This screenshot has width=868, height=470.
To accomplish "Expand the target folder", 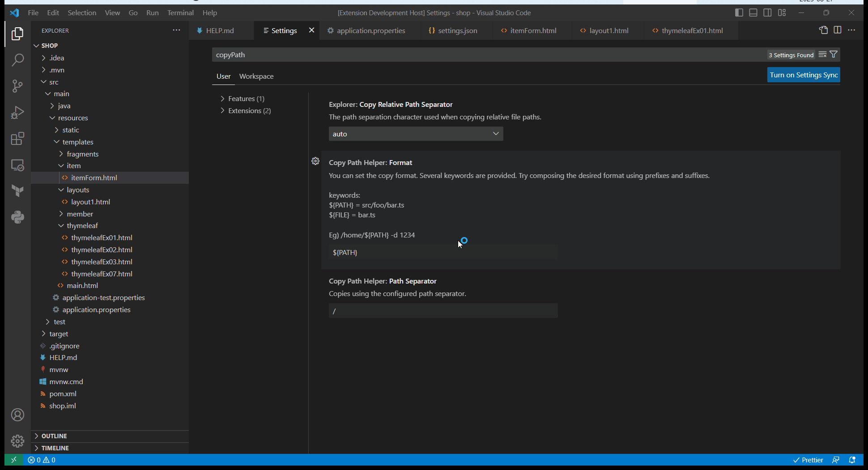I will click(x=110, y=334).
